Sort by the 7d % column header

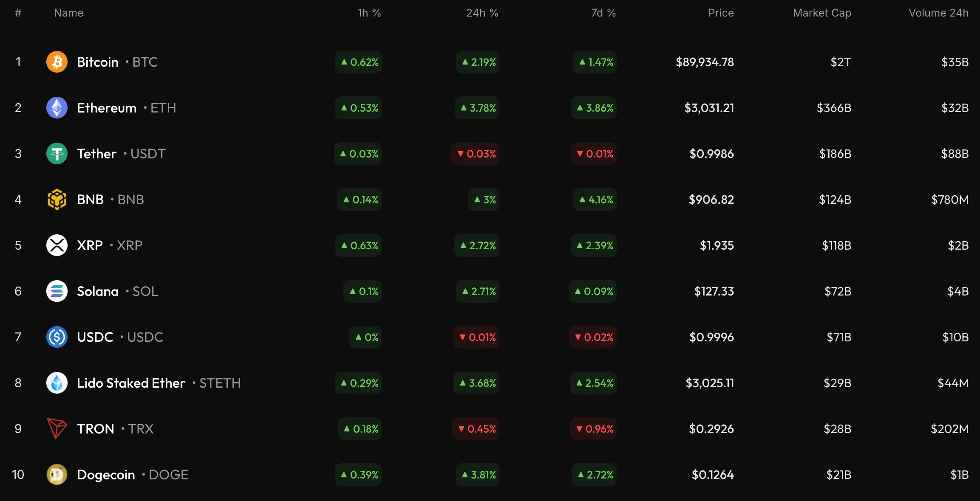(x=603, y=13)
